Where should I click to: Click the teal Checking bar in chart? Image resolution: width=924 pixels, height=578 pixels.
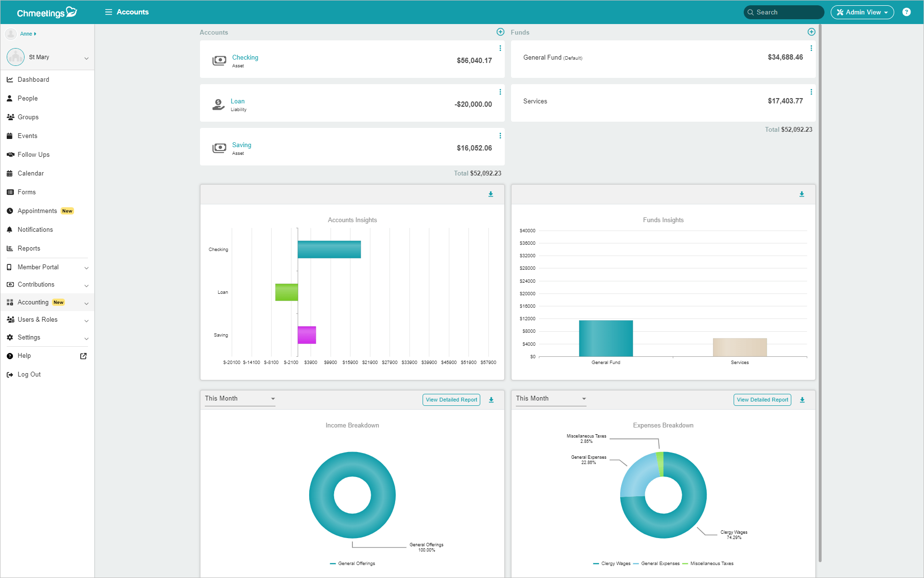click(329, 249)
